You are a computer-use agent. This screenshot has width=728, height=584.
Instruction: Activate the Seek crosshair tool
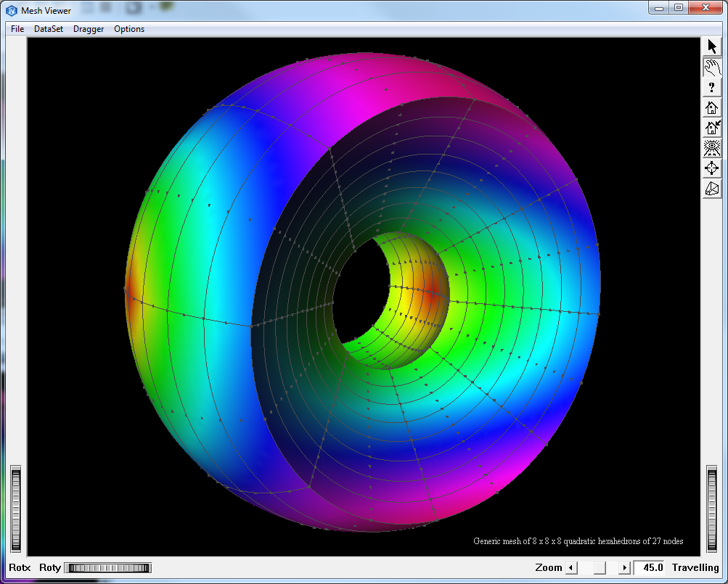[712, 168]
